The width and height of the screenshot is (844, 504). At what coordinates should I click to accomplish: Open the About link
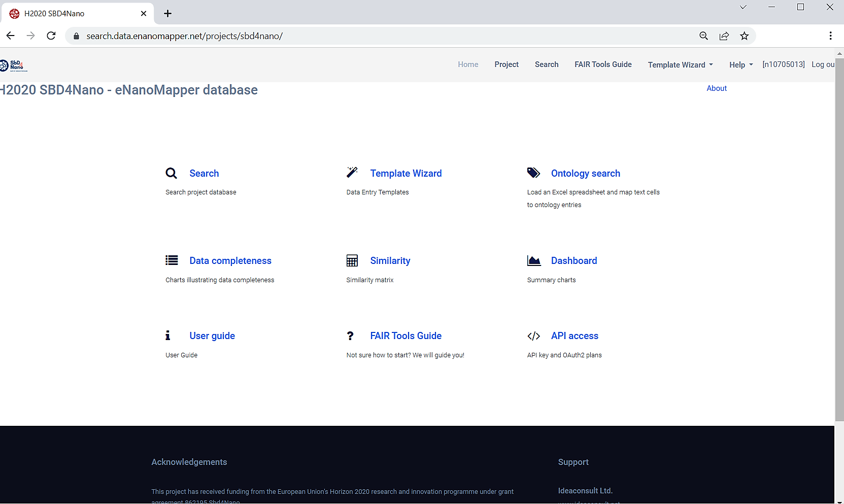[x=716, y=88]
